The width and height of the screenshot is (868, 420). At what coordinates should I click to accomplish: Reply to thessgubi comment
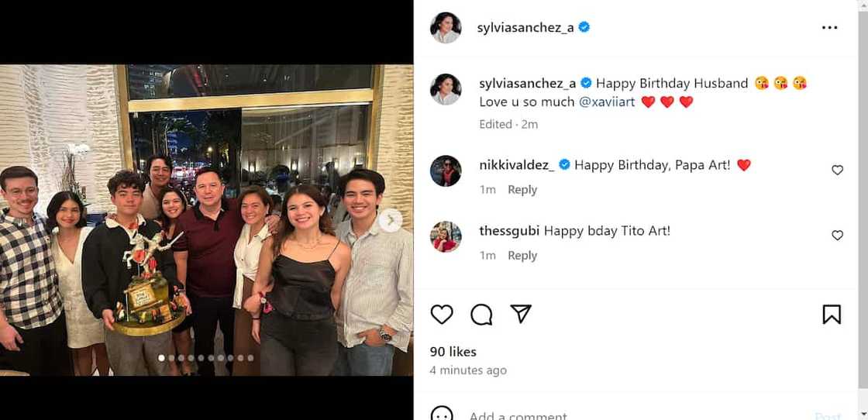coord(522,256)
